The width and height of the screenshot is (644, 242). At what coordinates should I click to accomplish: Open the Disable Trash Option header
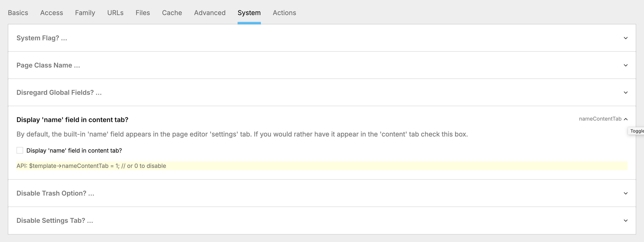pos(55,193)
